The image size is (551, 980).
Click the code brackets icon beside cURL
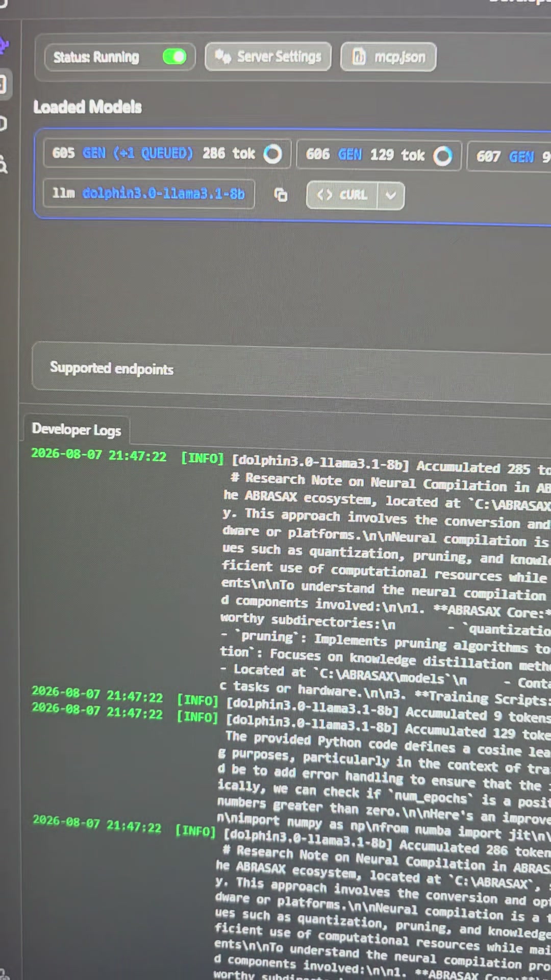pos(324,195)
